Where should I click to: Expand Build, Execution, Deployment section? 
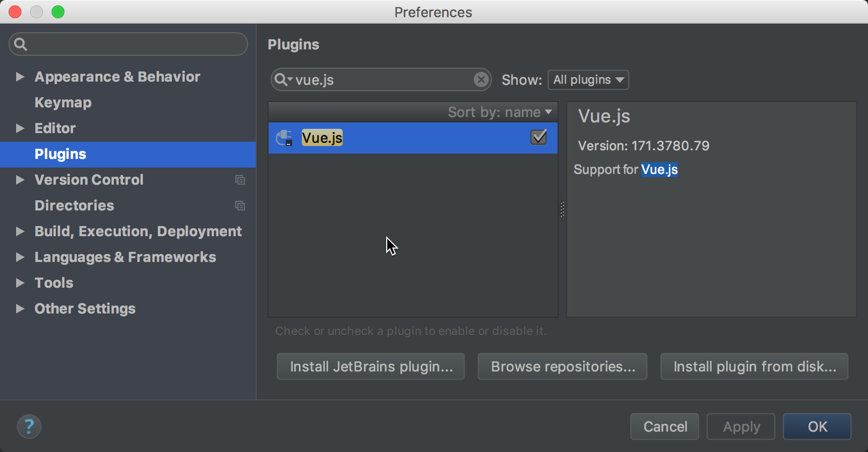(20, 231)
